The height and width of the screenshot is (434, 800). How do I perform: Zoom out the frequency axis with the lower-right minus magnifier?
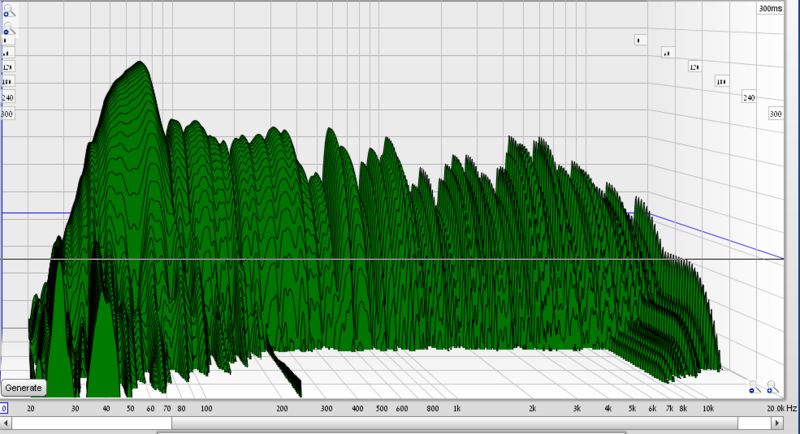(755, 387)
